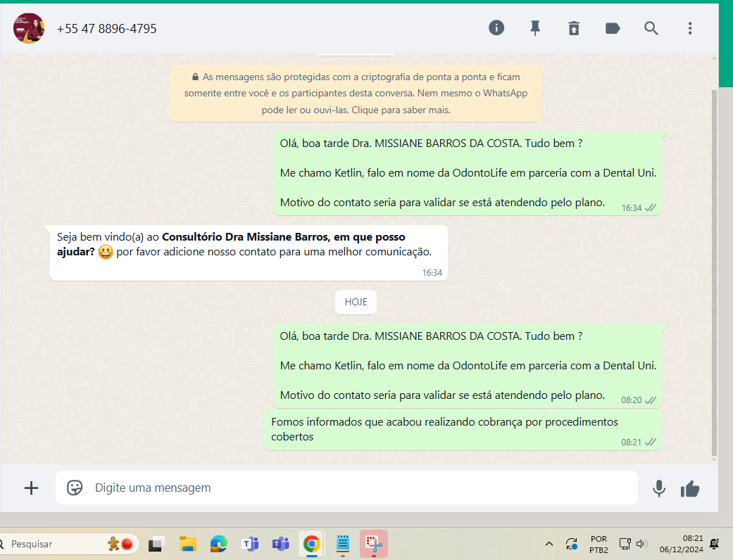Click the chat vertical scrollbar
The image size is (733, 560).
click(x=714, y=273)
